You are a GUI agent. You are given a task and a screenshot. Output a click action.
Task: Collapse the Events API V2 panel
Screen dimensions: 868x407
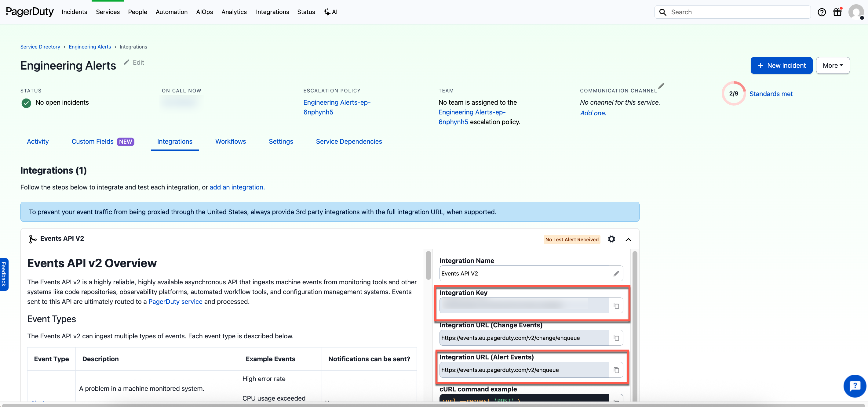[x=629, y=239]
